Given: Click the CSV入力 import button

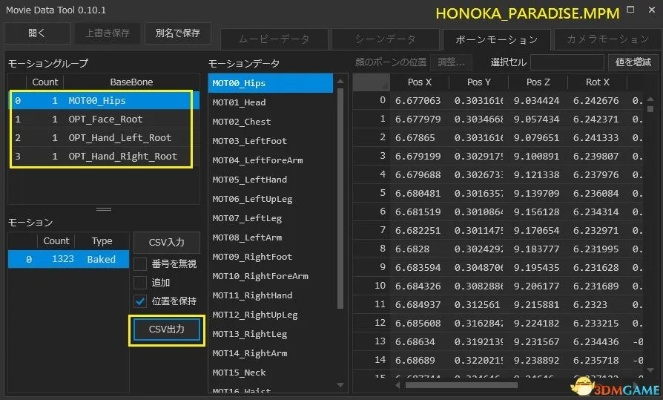Looking at the screenshot, I should pos(167,241).
